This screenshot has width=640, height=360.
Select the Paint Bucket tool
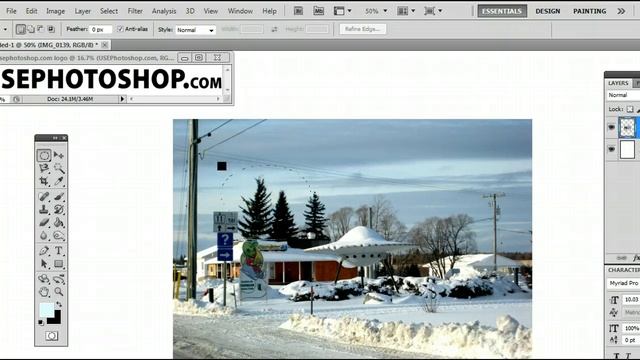pyautogui.click(x=59, y=222)
